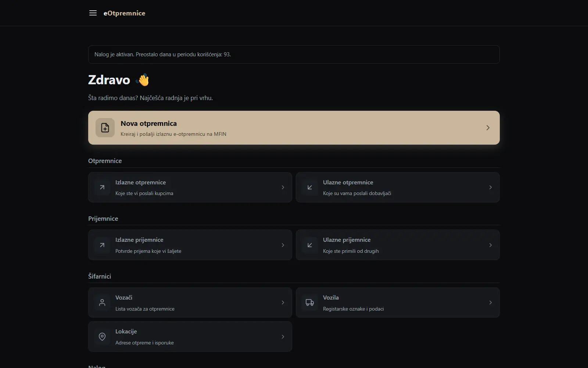Click the chevron on Izlazne prijemnice card
The height and width of the screenshot is (368, 588).
coord(283,245)
